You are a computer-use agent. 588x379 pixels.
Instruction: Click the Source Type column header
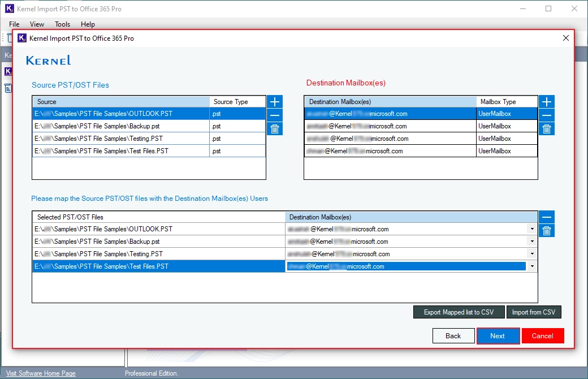tap(237, 102)
